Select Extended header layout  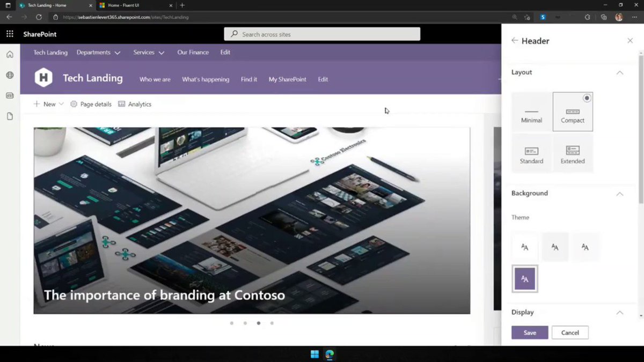click(573, 153)
